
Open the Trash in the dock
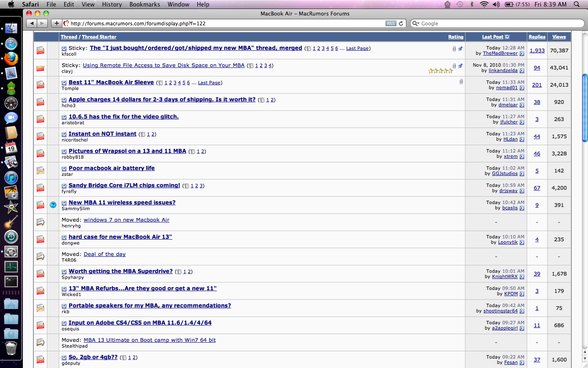[11, 348]
